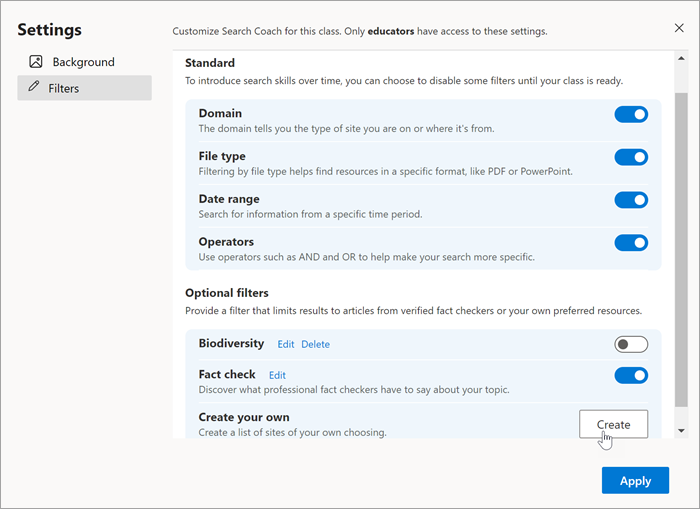Click 'Discover what professional fact checkers' text

(x=354, y=390)
